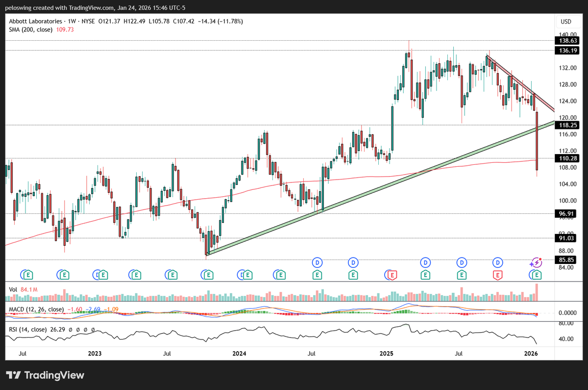Viewport: 588px width, 390px height.
Task: Open the red earnings marker above the 2025 label
Action: click(x=392, y=275)
